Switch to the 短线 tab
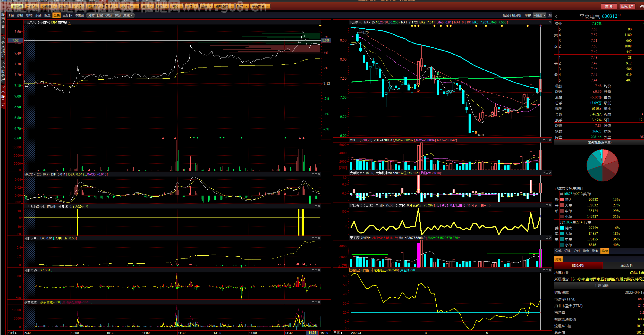This screenshot has height=335, width=644. (567, 251)
